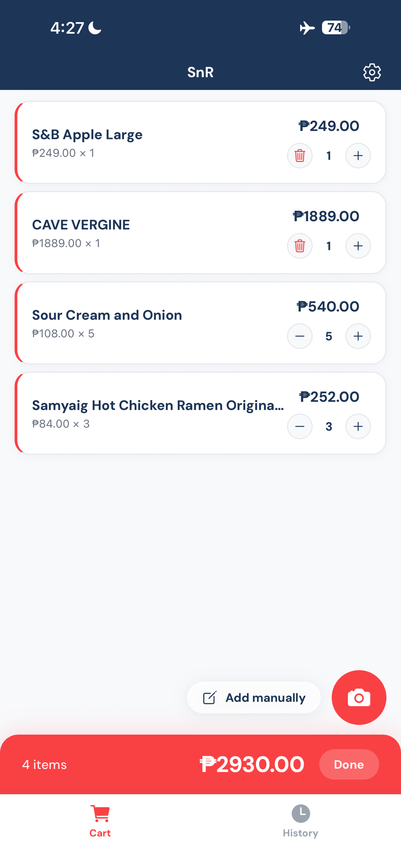Image resolution: width=401 pixels, height=868 pixels.
Task: Open settings gear icon
Action: 372,72
